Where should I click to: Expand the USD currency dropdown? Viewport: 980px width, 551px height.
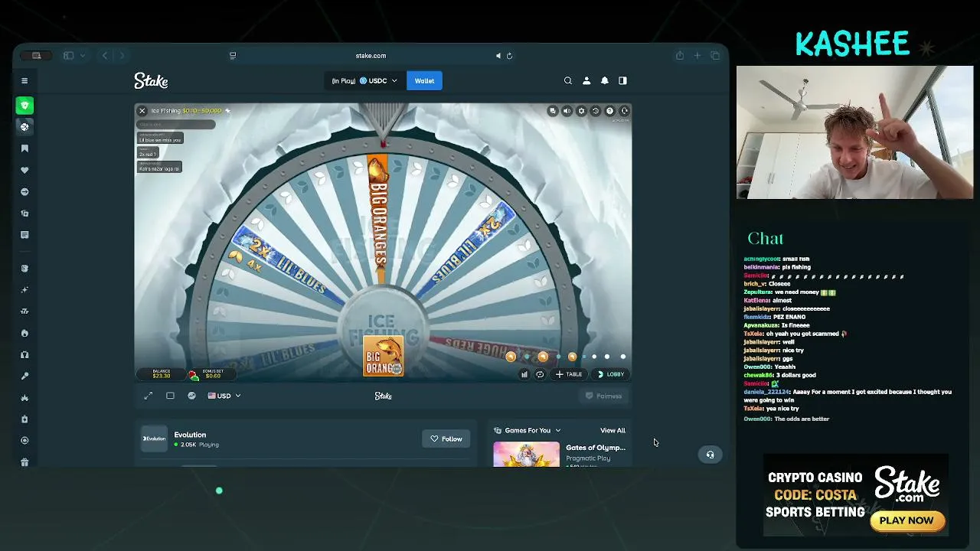(224, 396)
